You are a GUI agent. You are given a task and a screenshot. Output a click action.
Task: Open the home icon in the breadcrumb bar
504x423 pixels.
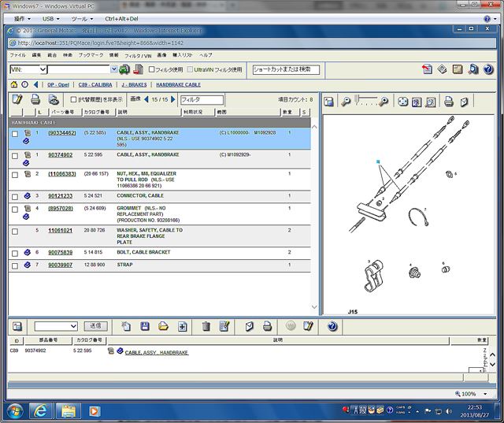14,84
